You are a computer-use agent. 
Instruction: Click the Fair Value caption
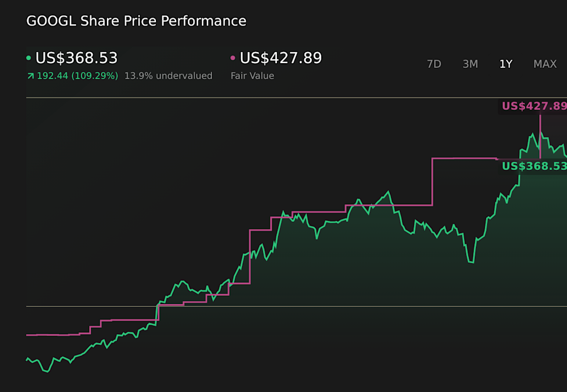coord(252,76)
